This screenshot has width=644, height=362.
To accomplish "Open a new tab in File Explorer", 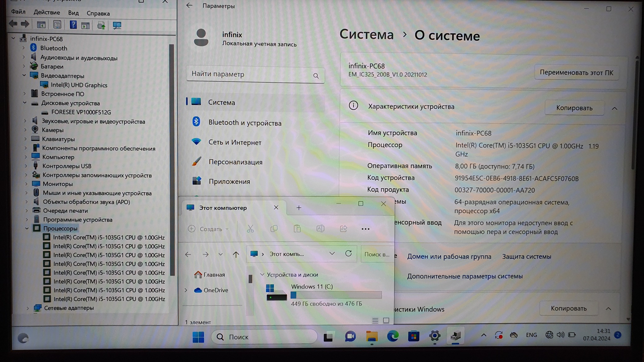I will [x=299, y=208].
